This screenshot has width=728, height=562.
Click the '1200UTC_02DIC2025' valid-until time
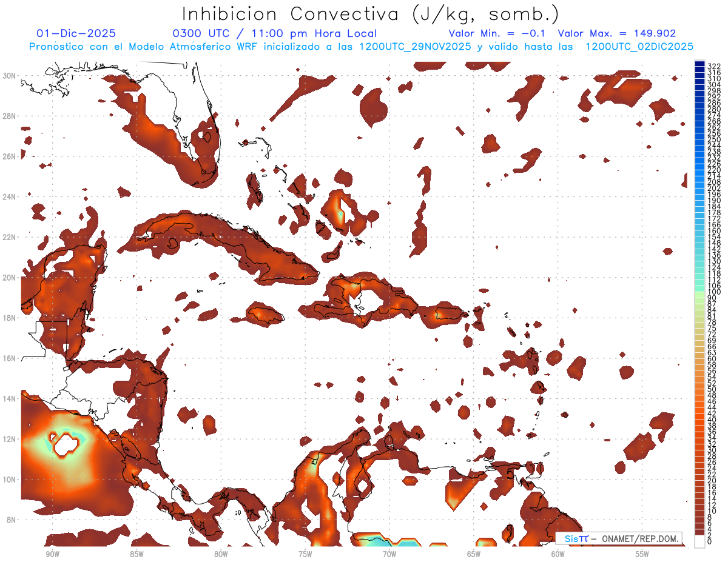(x=639, y=47)
